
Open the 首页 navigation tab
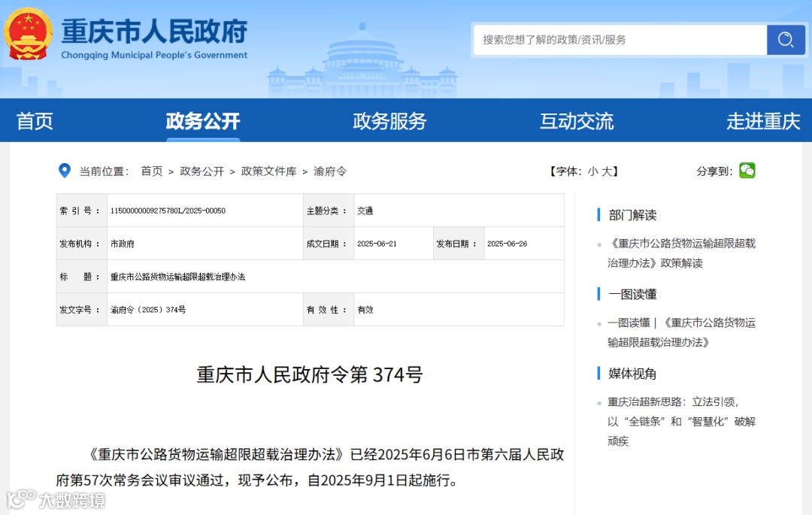(35, 121)
